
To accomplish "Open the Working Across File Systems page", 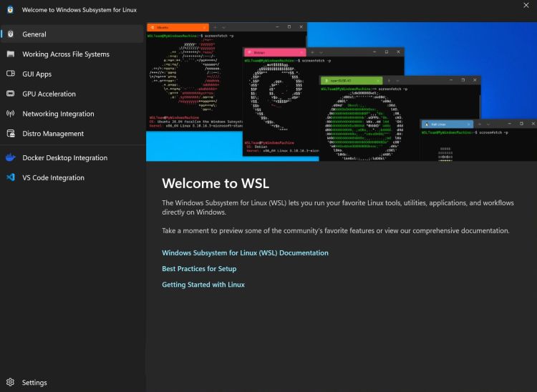I will [x=66, y=54].
